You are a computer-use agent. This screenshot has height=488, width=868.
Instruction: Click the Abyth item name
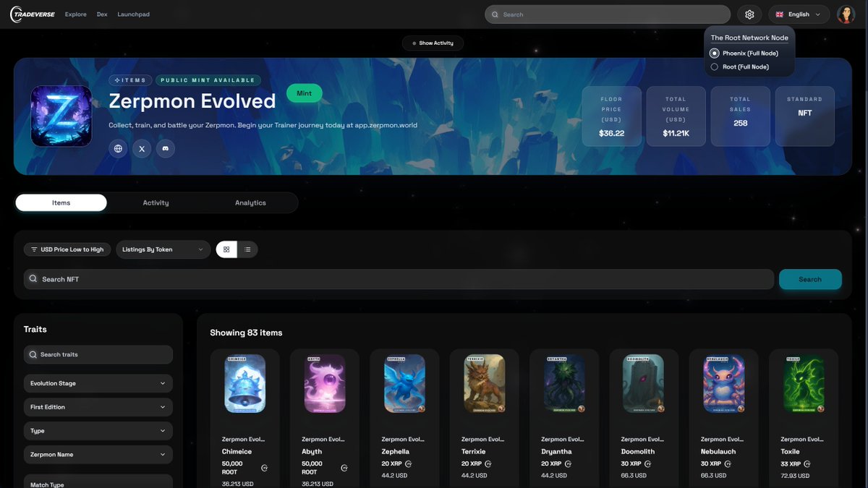(312, 452)
